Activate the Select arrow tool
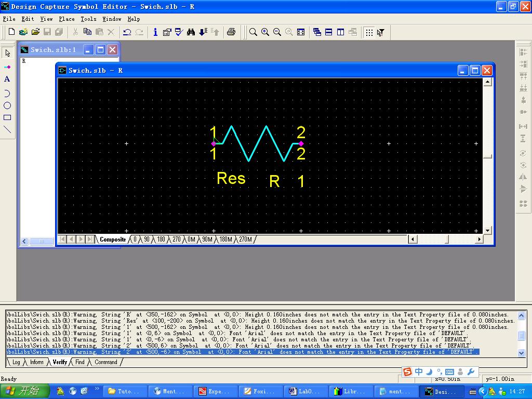 [7, 53]
